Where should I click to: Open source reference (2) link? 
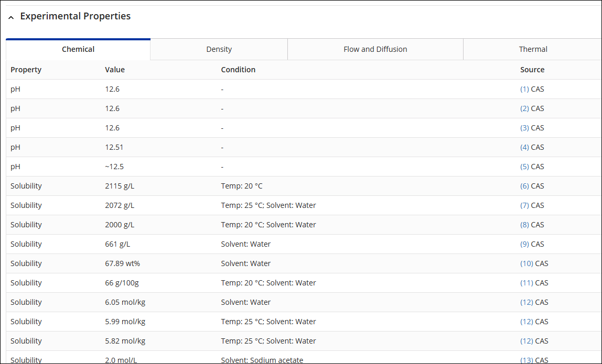(x=524, y=108)
